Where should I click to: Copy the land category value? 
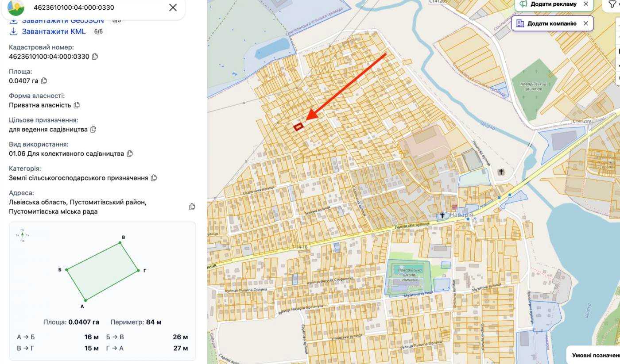(x=154, y=178)
